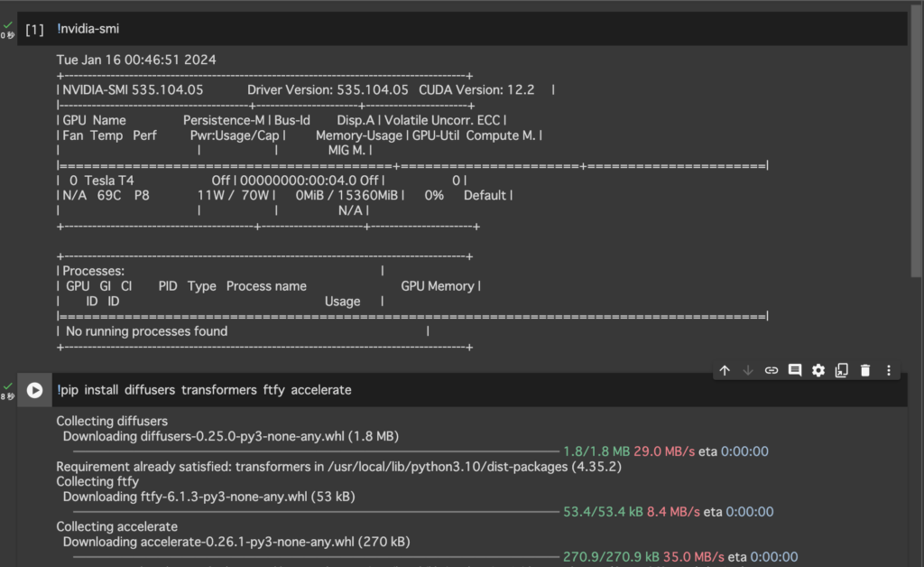Click the diffusers download progress bar
This screenshot has width=924, height=567.
tap(307, 451)
